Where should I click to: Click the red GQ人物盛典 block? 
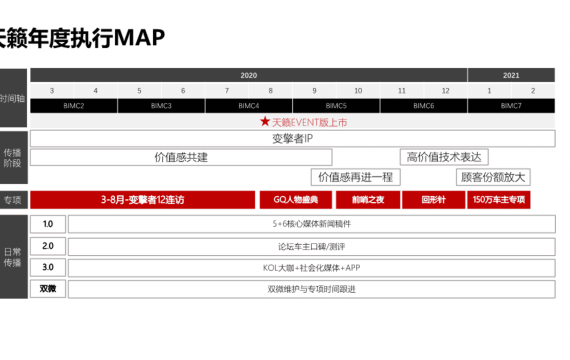pyautogui.click(x=296, y=200)
